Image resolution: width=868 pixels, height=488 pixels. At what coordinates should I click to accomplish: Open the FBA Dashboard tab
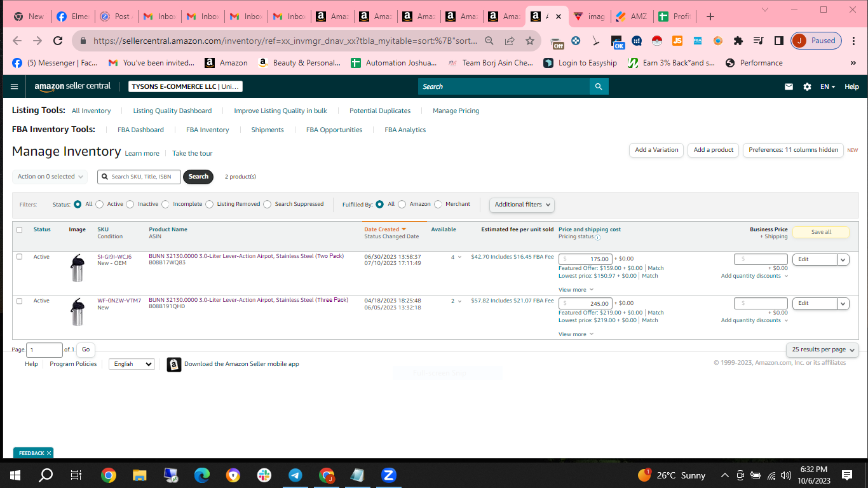[140, 130]
